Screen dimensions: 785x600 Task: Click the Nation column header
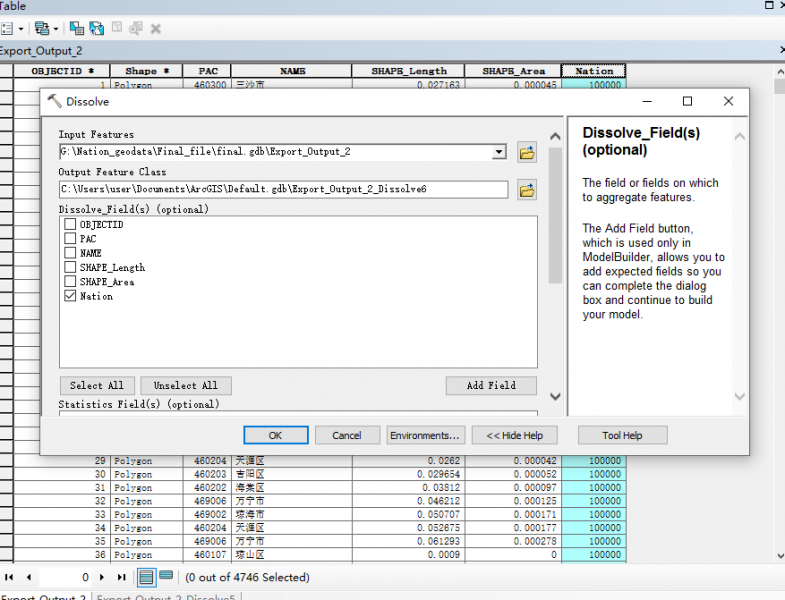coord(593,71)
